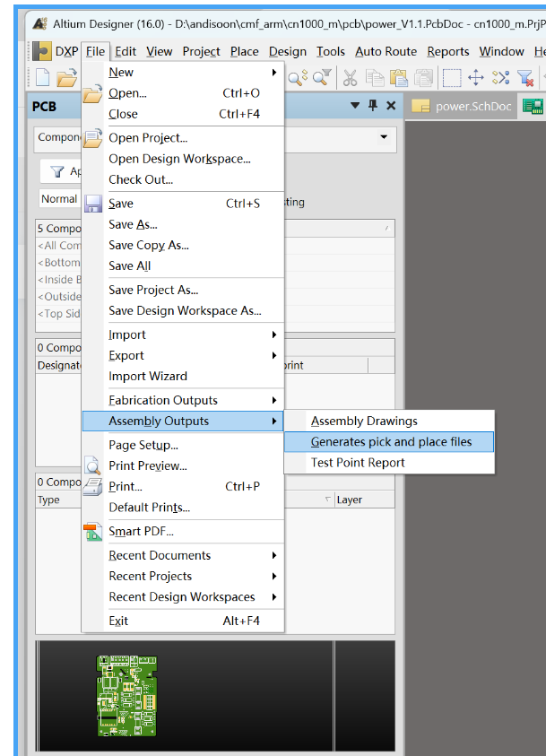Click the Copy toolbar icon
The image size is (546, 756).
click(x=375, y=78)
